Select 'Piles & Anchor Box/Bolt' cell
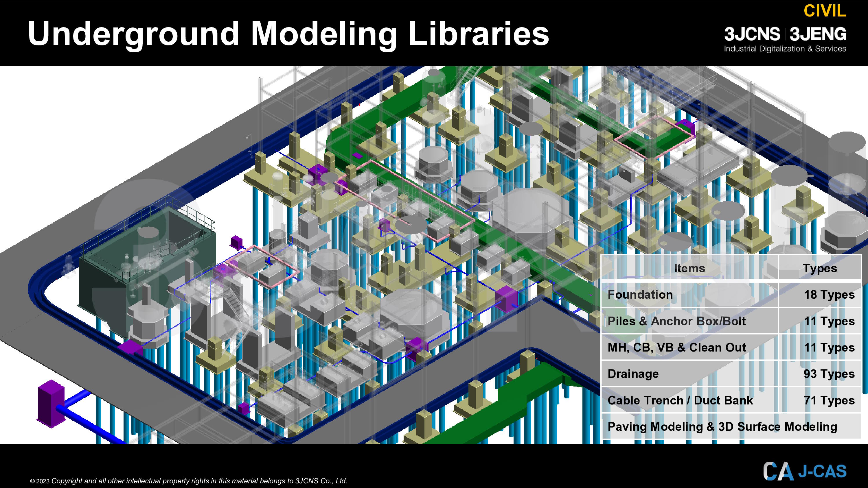 (x=689, y=321)
